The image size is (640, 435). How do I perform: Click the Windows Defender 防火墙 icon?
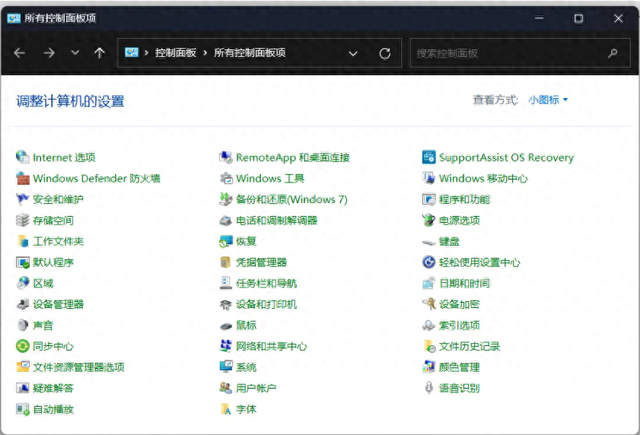[23, 179]
